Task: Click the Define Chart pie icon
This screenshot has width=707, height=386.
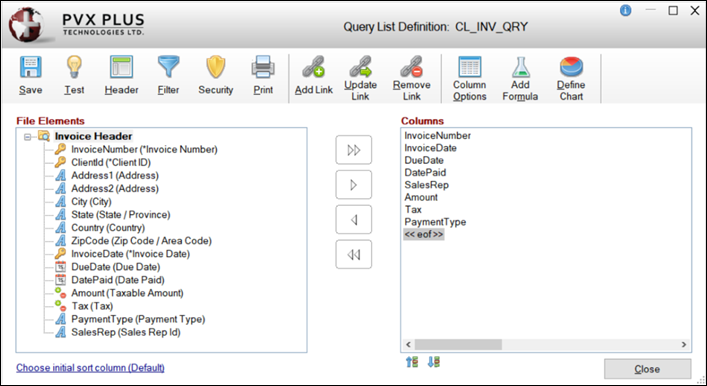Action: [x=571, y=66]
